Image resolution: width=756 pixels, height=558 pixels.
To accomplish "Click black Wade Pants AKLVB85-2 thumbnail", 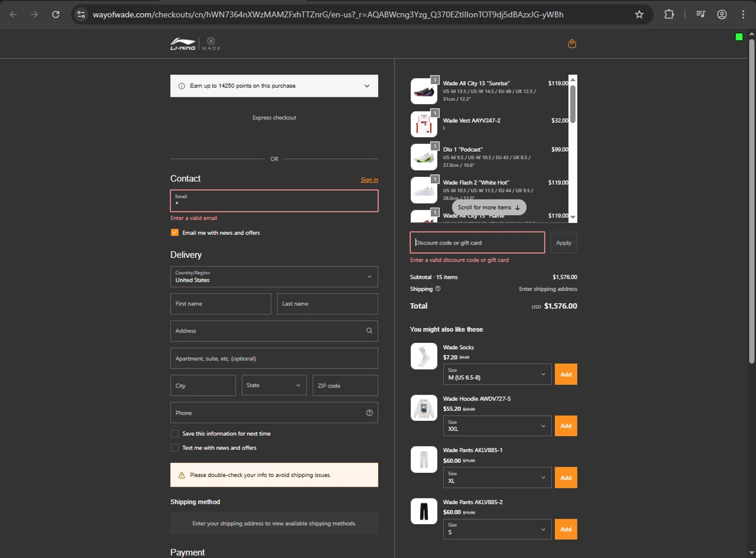I will click(424, 511).
